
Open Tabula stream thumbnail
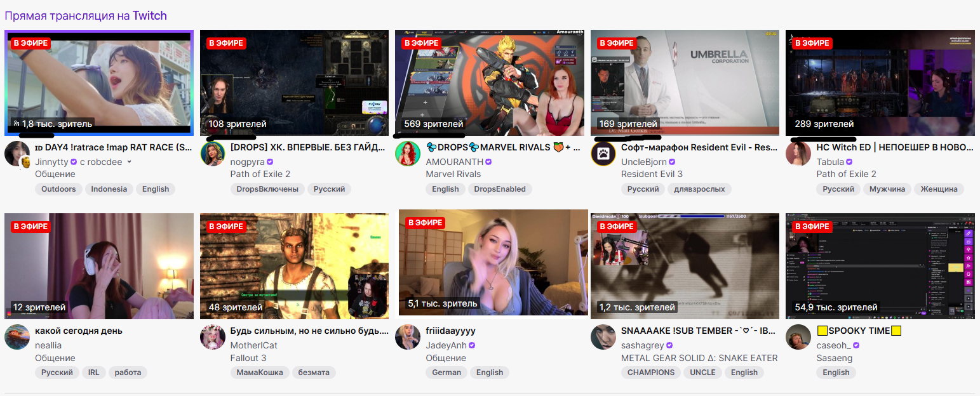click(x=880, y=82)
